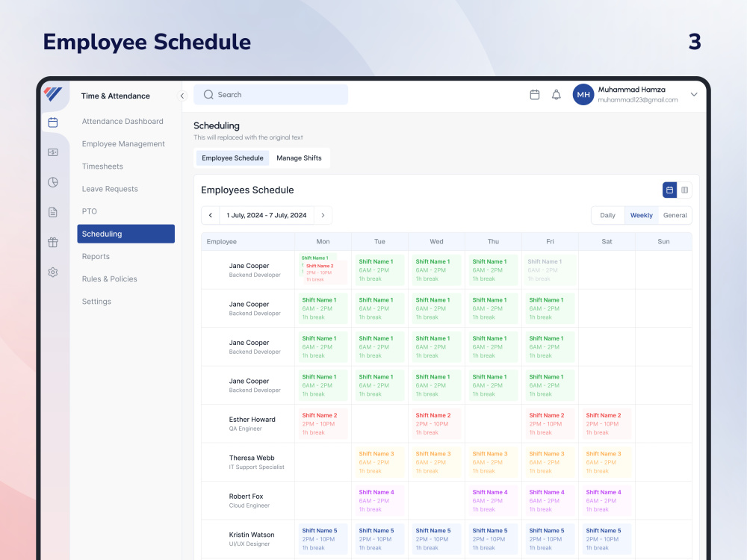
Task: Go to next week arrow
Action: (323, 215)
